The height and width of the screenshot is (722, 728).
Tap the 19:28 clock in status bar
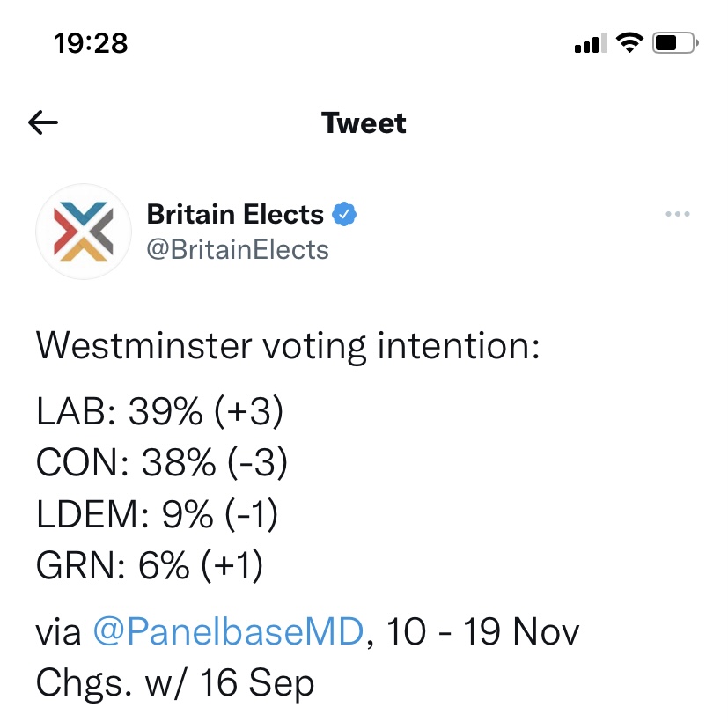click(91, 43)
